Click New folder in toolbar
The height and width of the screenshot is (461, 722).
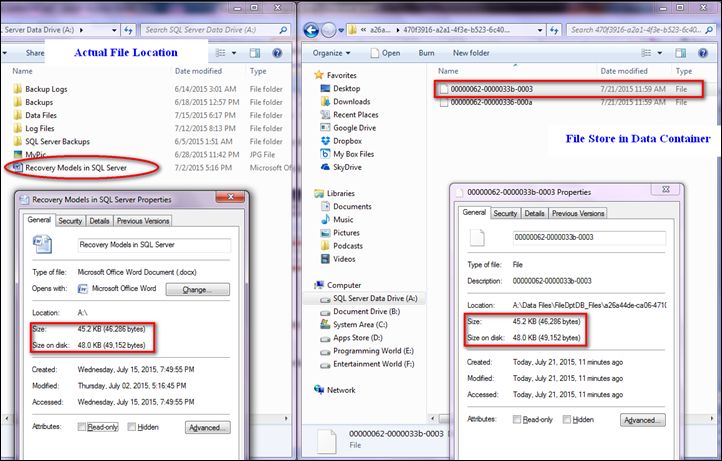coord(471,53)
